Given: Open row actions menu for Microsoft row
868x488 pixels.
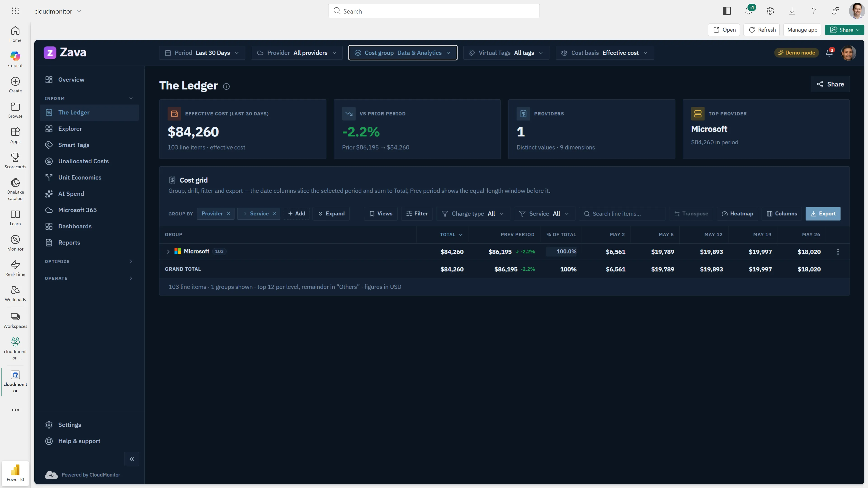Looking at the screenshot, I should point(838,252).
